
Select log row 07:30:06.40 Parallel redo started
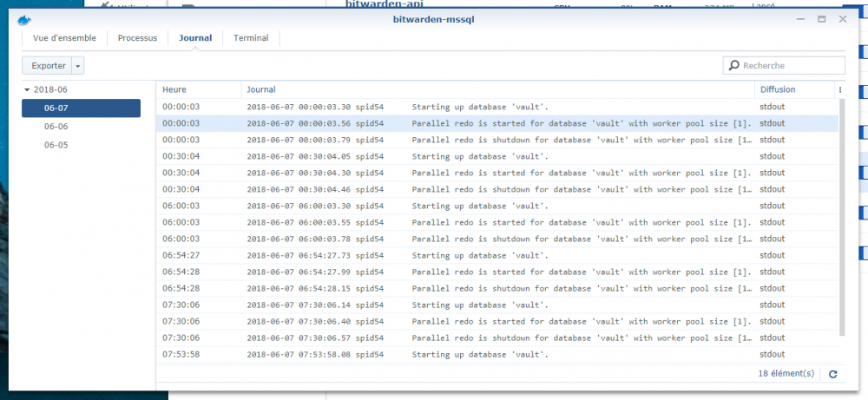click(497, 322)
